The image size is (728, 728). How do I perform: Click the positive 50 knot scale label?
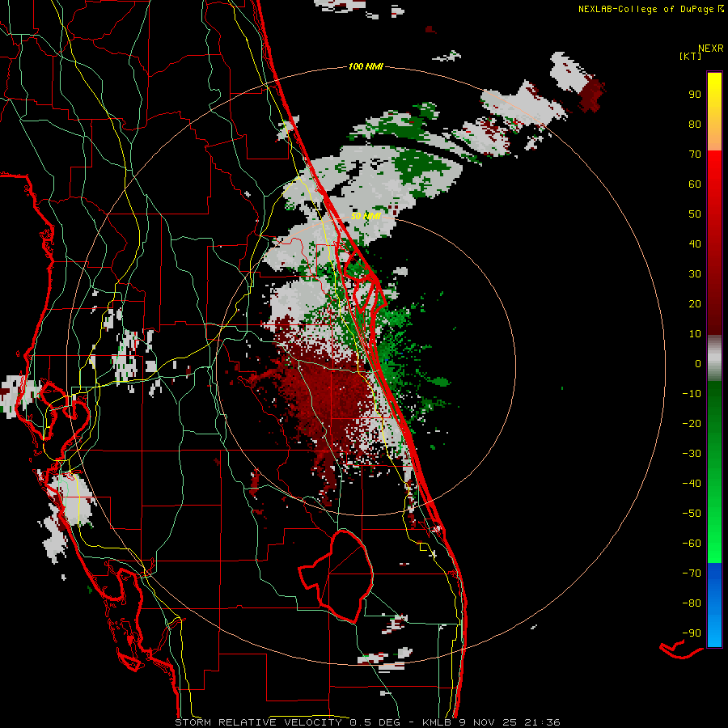[x=695, y=214]
